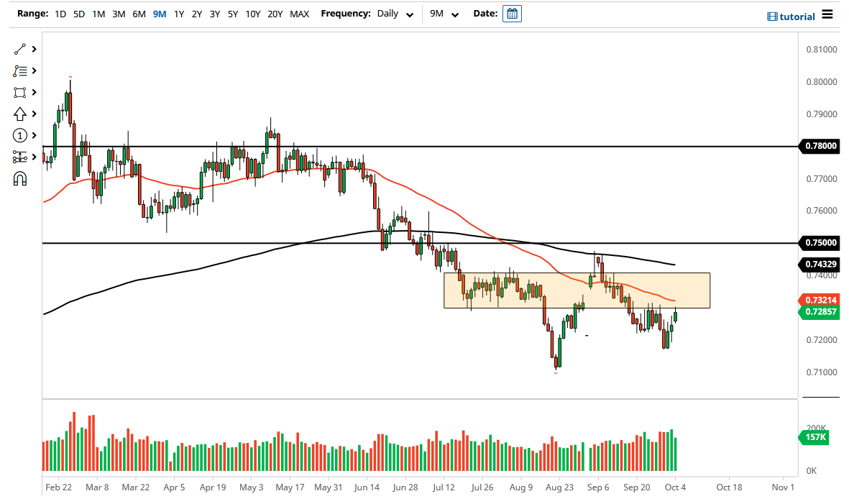Screen dimensions: 849x504
Task: Click the 0.78000 horizontal line price label
Action: 819,146
